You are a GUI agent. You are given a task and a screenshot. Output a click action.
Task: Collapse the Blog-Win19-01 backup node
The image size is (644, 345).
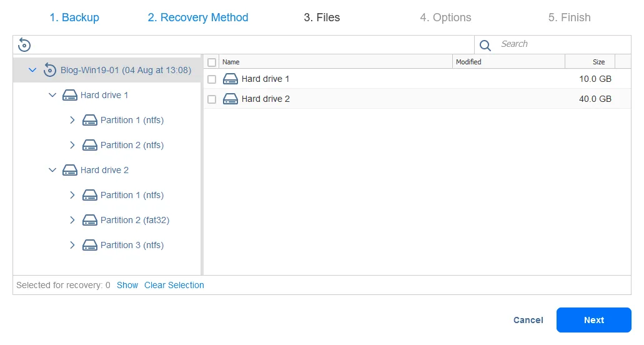[x=32, y=70]
